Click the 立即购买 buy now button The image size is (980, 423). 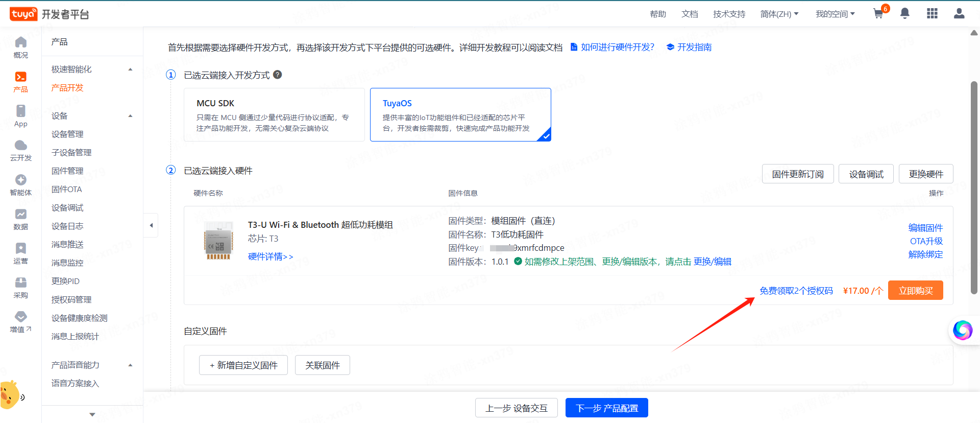[x=915, y=290]
